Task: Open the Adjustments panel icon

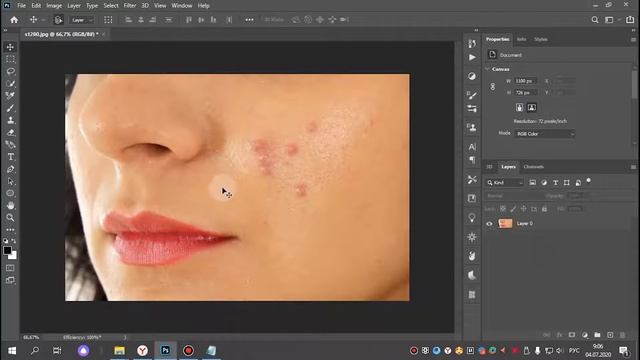Action: click(x=472, y=76)
